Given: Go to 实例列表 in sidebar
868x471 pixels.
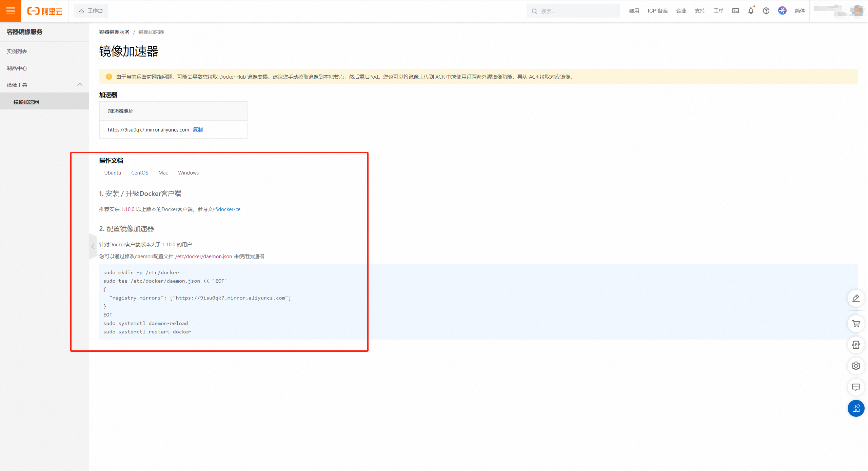Looking at the screenshot, I should coord(17,51).
